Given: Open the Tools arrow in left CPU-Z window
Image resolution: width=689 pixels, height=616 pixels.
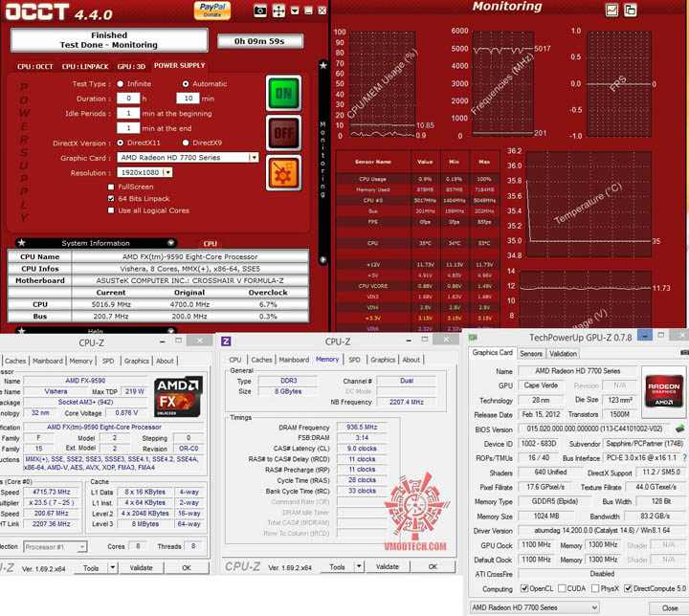Looking at the screenshot, I should pyautogui.click(x=113, y=567).
